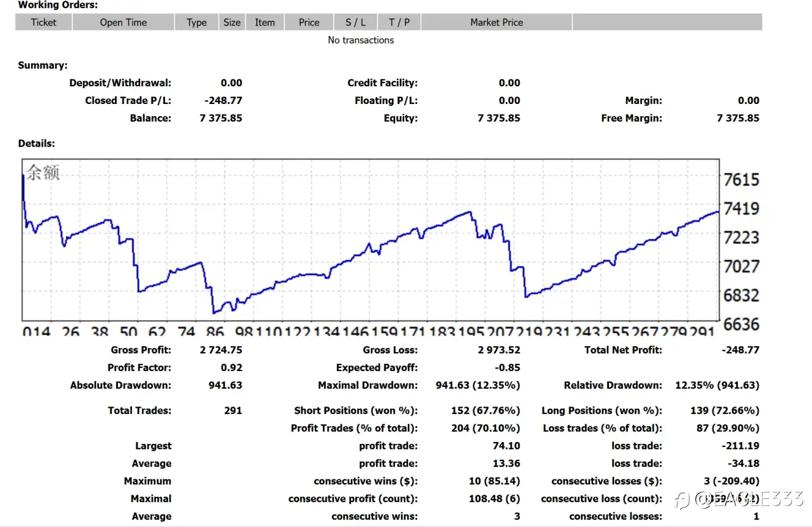Select the Item column header
Image resolution: width=812 pixels, height=527 pixels.
(265, 22)
